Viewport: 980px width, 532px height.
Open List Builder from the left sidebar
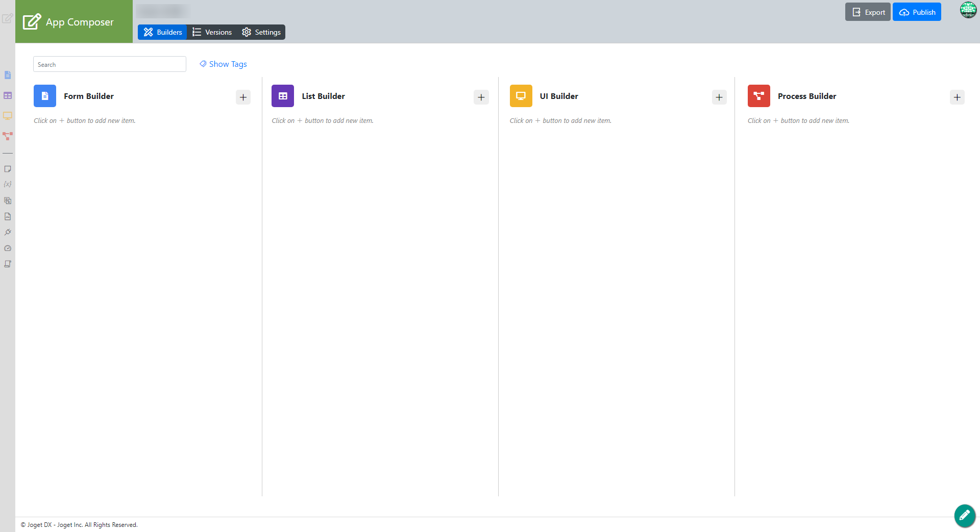pyautogui.click(x=8, y=95)
